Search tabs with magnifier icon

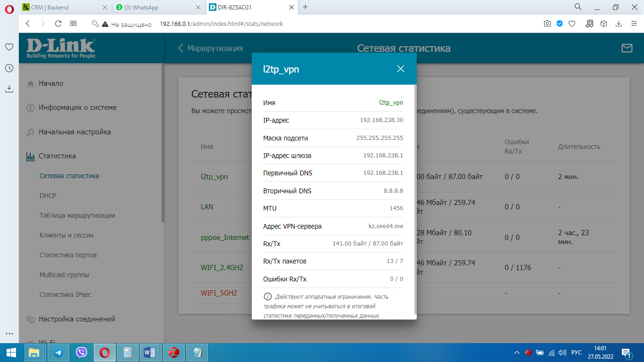pos(578,7)
